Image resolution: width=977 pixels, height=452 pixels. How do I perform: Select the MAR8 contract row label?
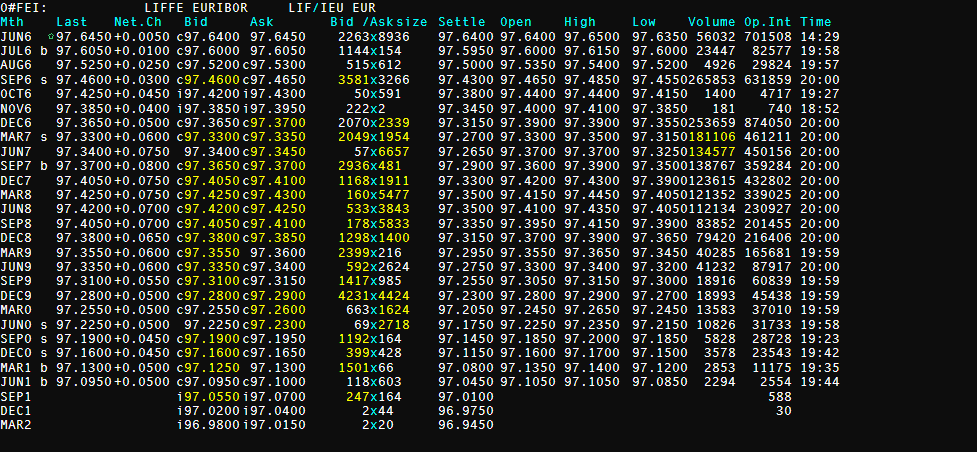[x=16, y=195]
